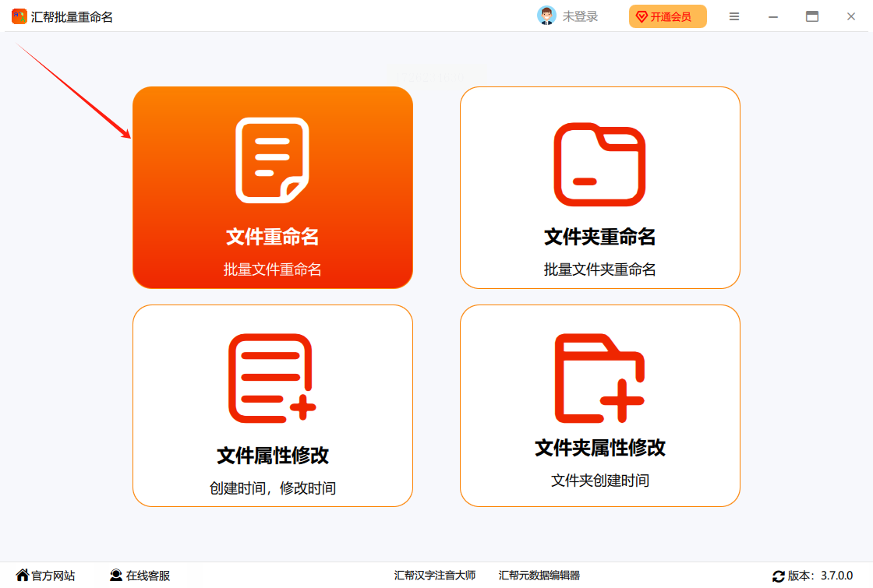Open the hamburger menu
The image size is (873, 588).
734,16
